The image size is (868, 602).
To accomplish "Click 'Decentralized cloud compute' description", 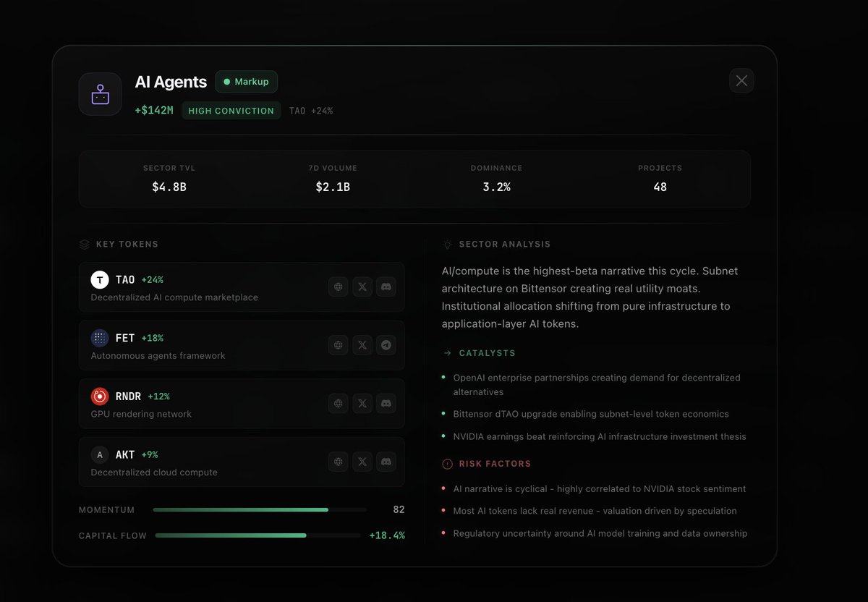I will coord(154,472).
